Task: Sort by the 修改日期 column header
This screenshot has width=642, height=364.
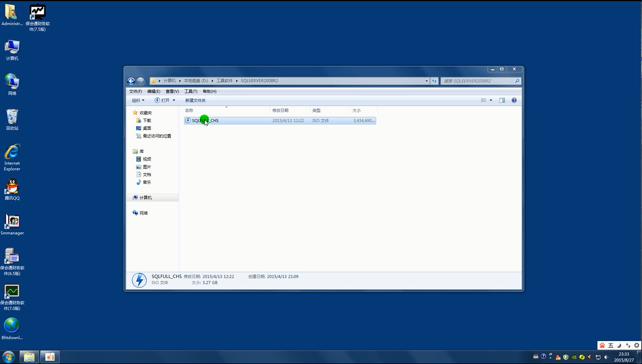Action: (x=281, y=110)
